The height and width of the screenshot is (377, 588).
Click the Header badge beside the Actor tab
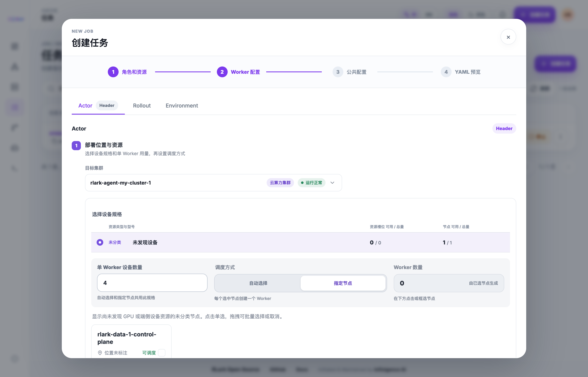[107, 105]
